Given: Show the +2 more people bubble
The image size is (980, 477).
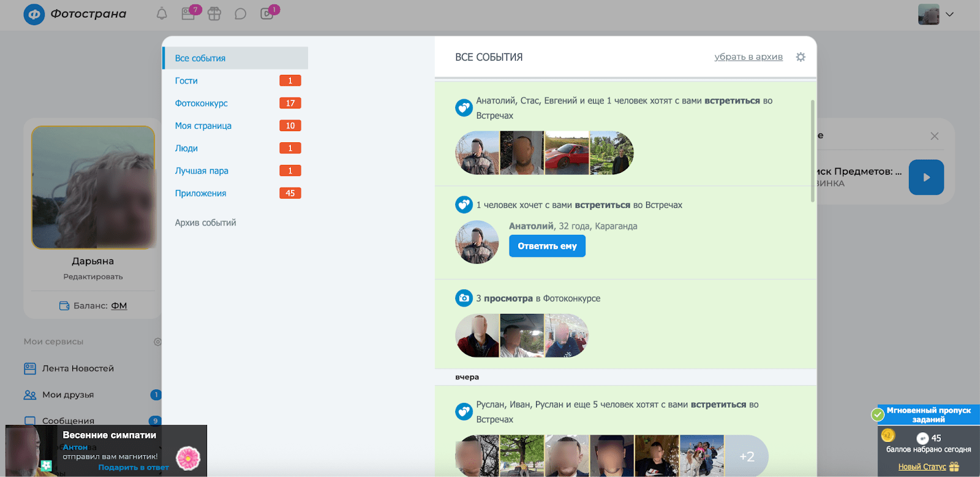Looking at the screenshot, I should [x=747, y=456].
